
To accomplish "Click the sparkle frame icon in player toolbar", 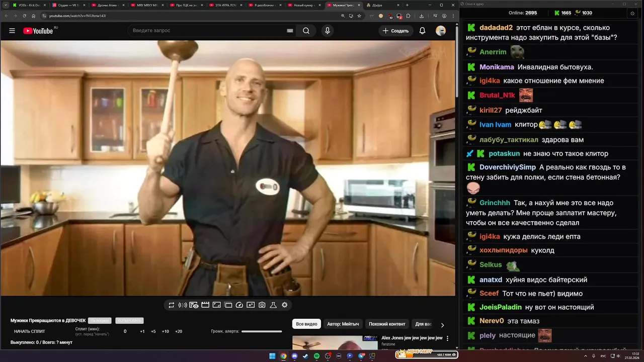I will [251, 305].
